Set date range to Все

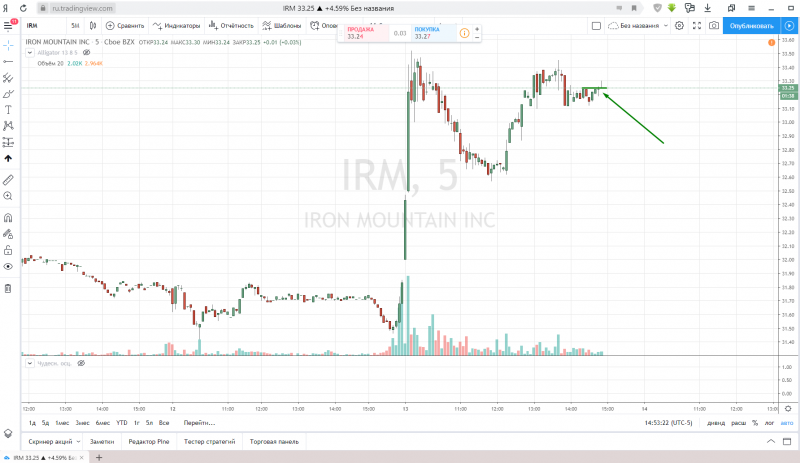(164, 423)
